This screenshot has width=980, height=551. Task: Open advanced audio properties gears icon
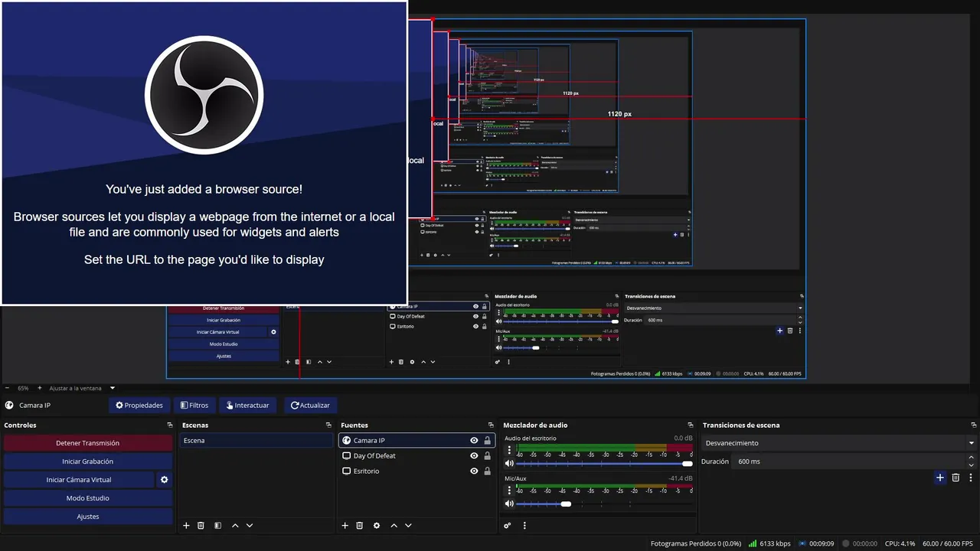(507, 526)
